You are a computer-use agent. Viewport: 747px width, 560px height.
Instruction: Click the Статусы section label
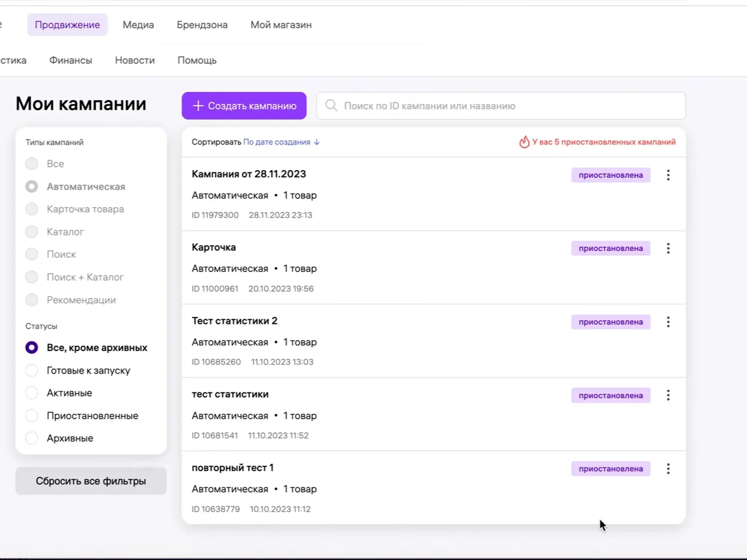tap(41, 326)
